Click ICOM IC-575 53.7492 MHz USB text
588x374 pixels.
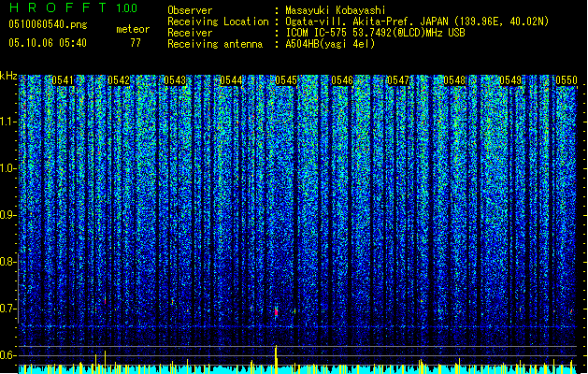click(375, 33)
